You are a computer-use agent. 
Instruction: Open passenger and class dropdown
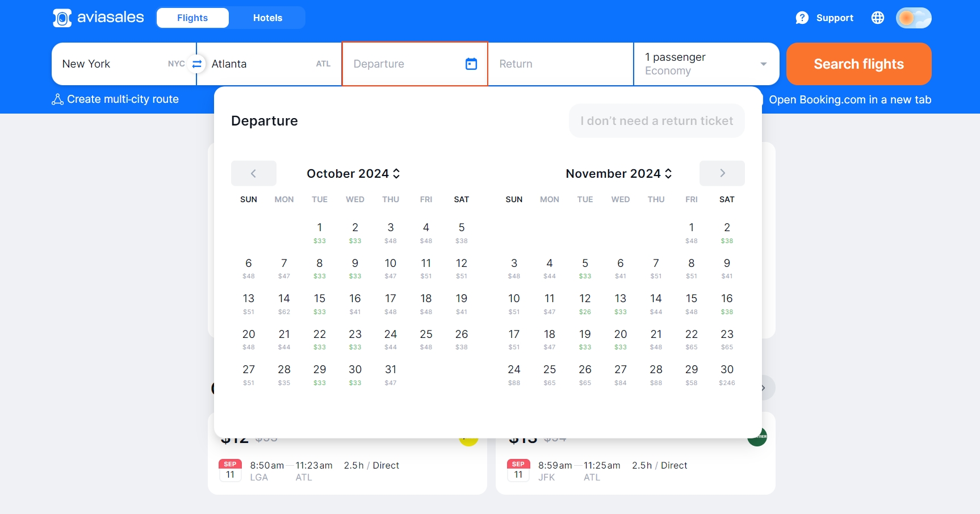pos(706,64)
